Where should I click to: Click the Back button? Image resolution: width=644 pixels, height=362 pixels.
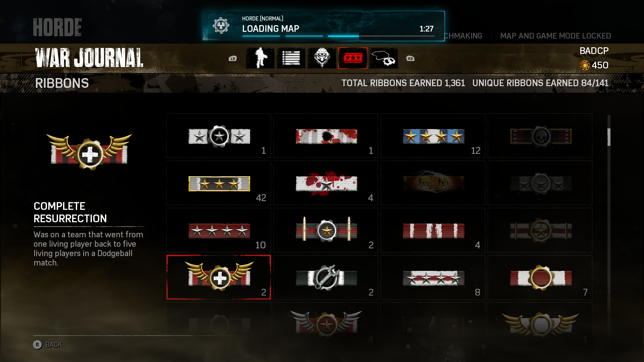(x=48, y=345)
